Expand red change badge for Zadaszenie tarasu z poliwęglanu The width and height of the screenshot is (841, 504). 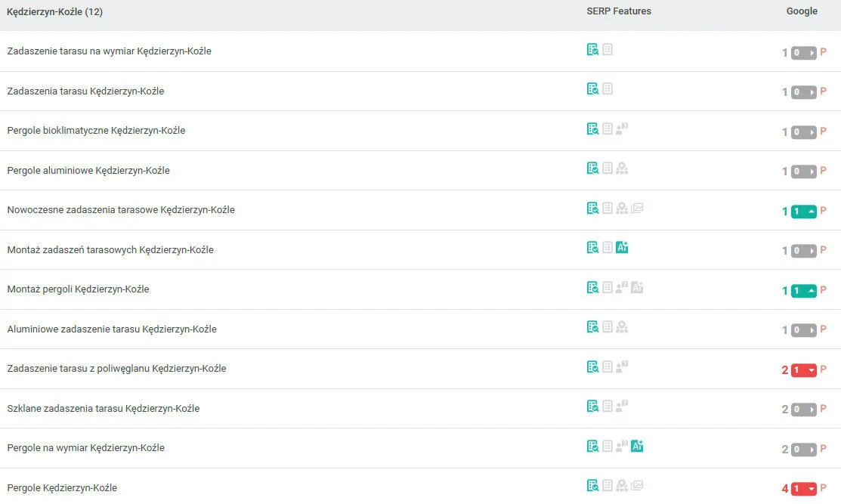pyautogui.click(x=803, y=370)
